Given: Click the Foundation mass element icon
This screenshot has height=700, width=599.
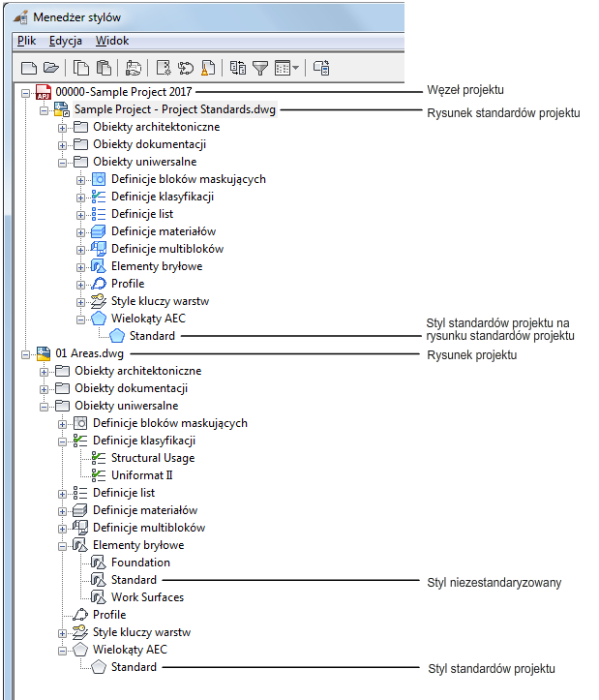Looking at the screenshot, I should coord(98,563).
